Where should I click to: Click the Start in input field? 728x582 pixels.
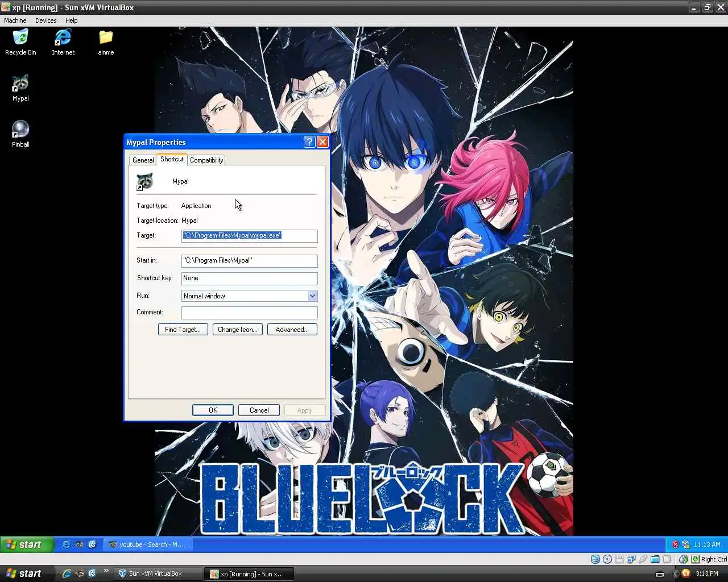click(x=250, y=261)
